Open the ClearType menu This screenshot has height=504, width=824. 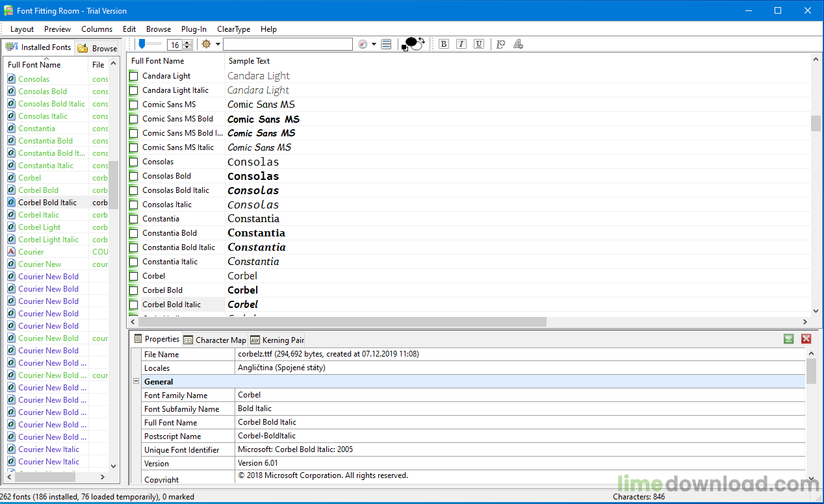click(233, 29)
